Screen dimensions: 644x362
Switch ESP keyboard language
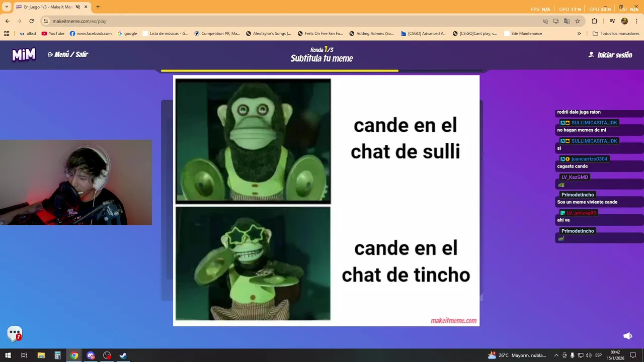[x=598, y=355]
